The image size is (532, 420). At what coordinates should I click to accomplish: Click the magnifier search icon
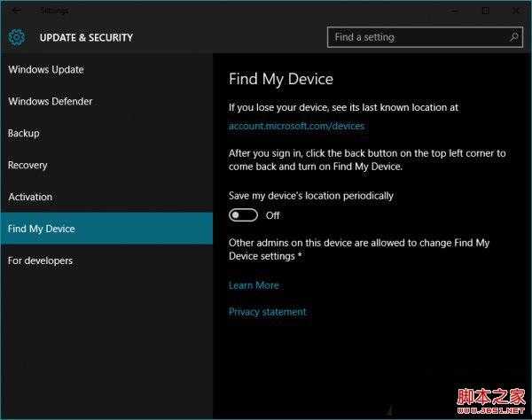coord(514,37)
